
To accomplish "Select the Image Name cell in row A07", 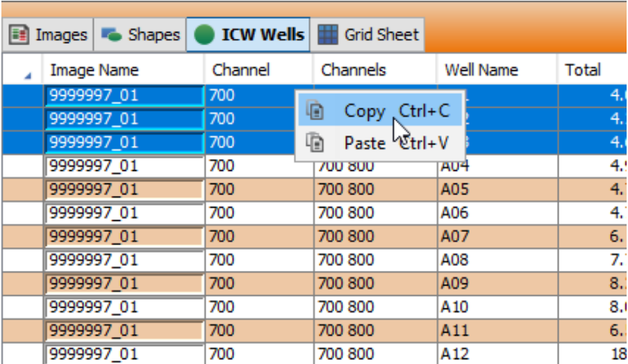I will (x=124, y=236).
